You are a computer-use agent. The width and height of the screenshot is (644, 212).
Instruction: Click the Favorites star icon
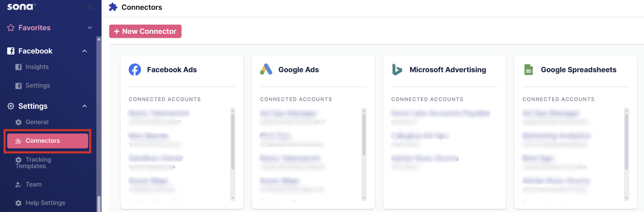11,28
